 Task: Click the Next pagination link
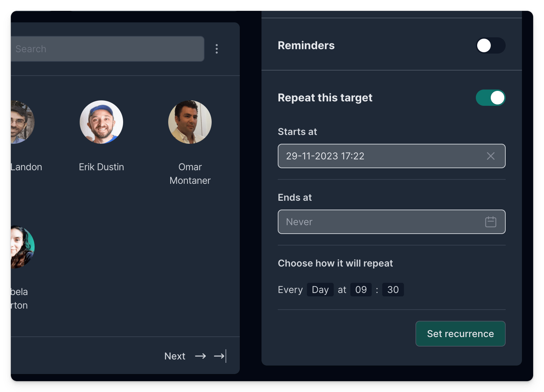(x=175, y=356)
